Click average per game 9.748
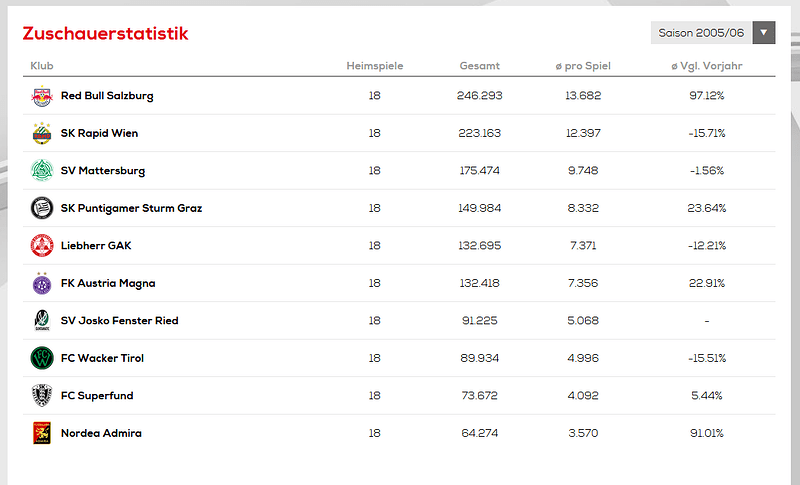The height and width of the screenshot is (485, 800). 583,171
